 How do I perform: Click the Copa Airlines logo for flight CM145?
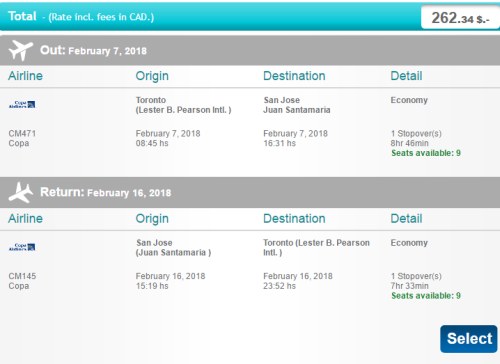point(22,247)
